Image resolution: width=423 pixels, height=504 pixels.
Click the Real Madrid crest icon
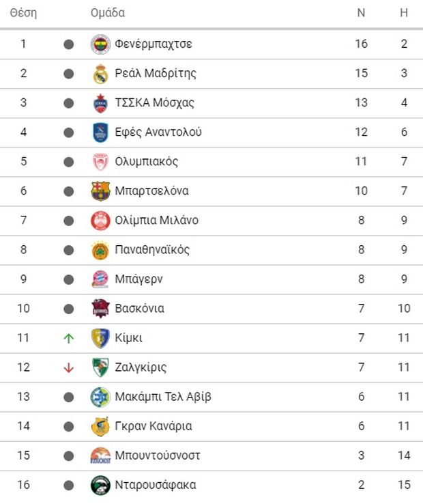[x=100, y=74]
